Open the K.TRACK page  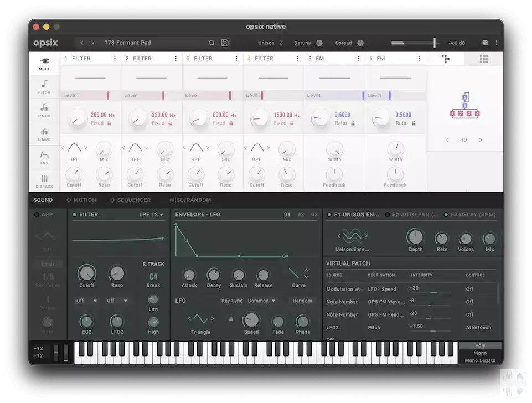point(44,181)
